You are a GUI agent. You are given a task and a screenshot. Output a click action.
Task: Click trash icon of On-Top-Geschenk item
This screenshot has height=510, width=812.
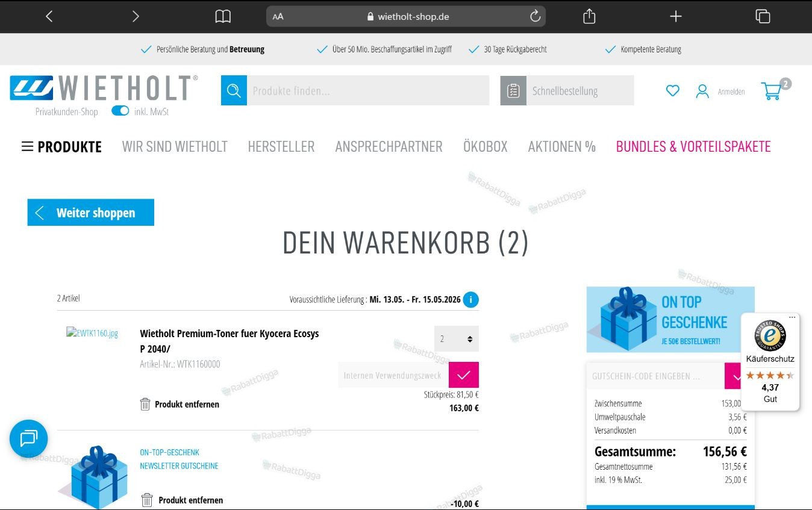(x=147, y=500)
